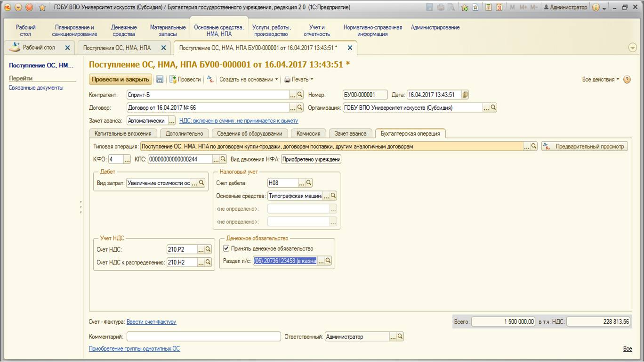The height and width of the screenshot is (362, 644).
Task: Click the Дт/Кт postings icon in the document toolbar
Action: pos(210,80)
